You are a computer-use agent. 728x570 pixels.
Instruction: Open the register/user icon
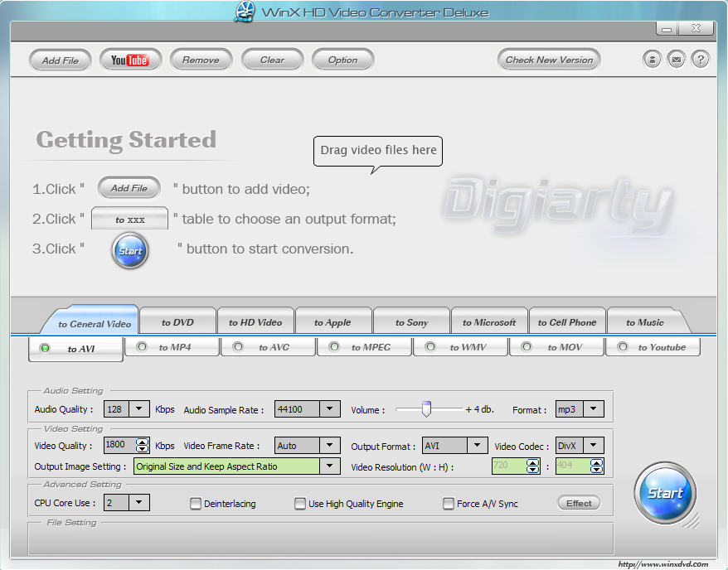tap(652, 60)
